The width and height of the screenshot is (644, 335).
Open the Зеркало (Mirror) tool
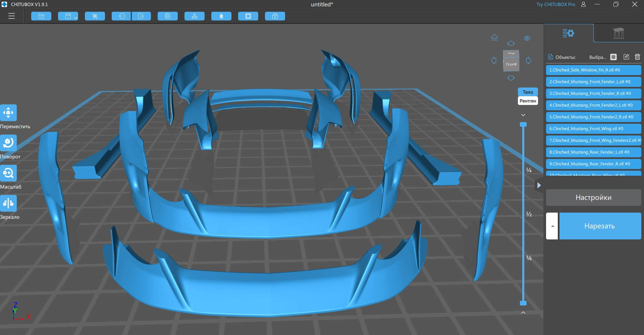8,203
